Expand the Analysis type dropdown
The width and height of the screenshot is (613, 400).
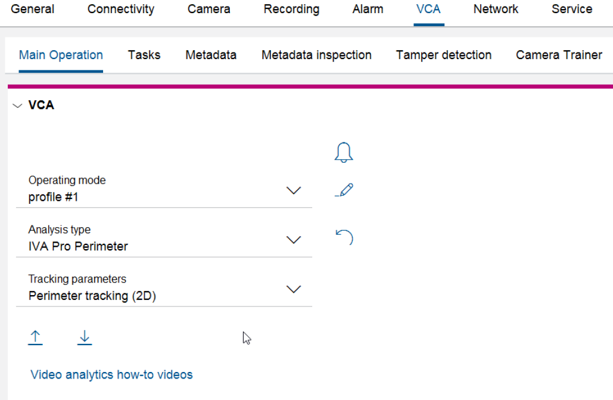click(x=293, y=239)
